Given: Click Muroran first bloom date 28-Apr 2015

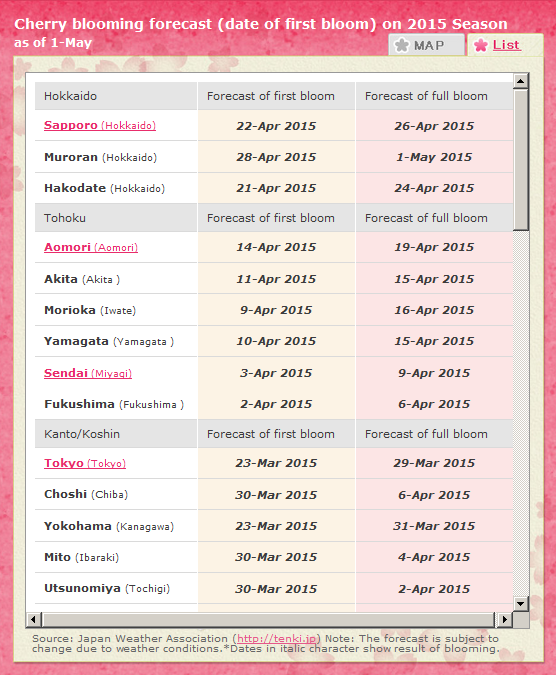Looking at the screenshot, I should [276, 157].
